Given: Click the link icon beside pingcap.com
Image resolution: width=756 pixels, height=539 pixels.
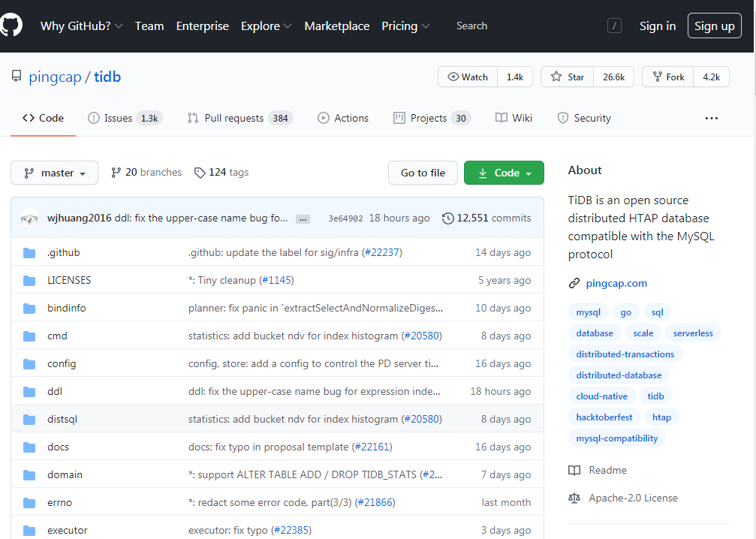Looking at the screenshot, I should (574, 284).
